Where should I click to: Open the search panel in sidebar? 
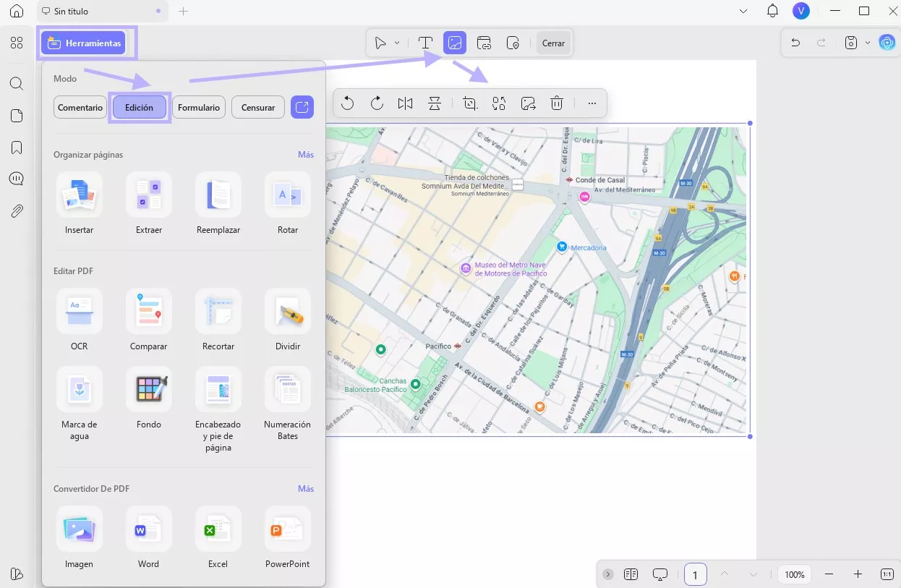pos(17,83)
